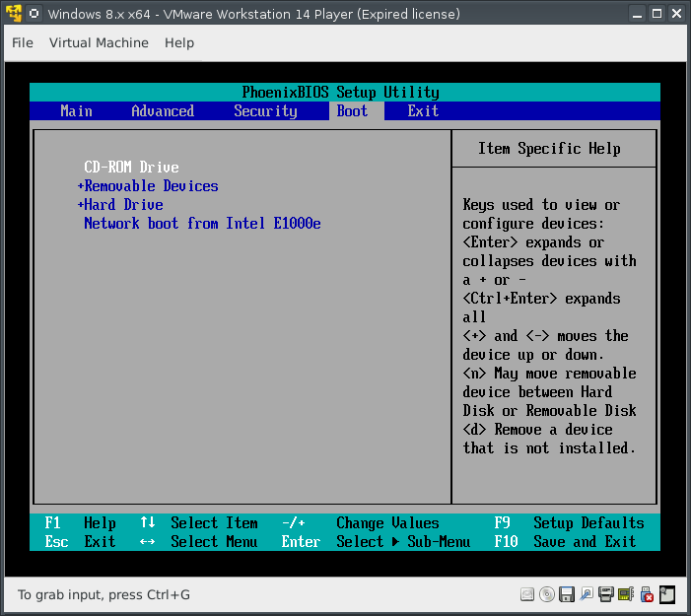Click F9 Setup Defaults legend text
Viewport: 691px width, 616px height.
(569, 523)
